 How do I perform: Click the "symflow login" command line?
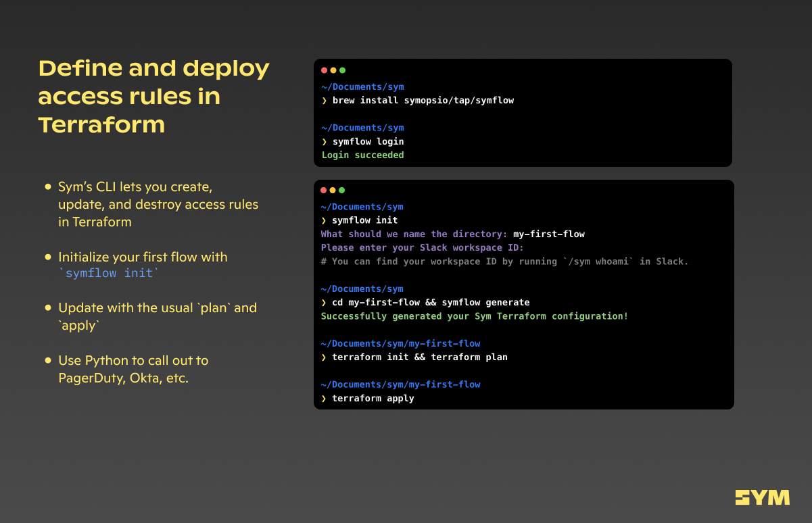[x=368, y=142]
